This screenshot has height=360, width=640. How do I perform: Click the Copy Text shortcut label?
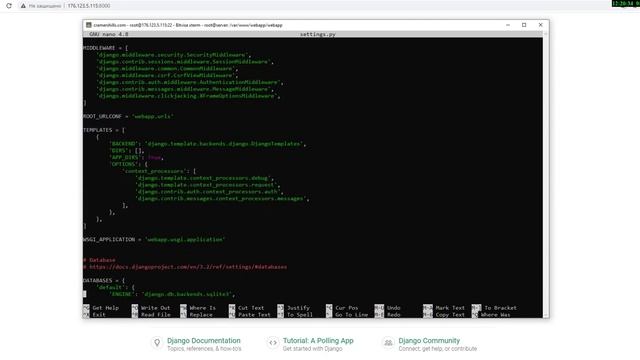pos(450,315)
